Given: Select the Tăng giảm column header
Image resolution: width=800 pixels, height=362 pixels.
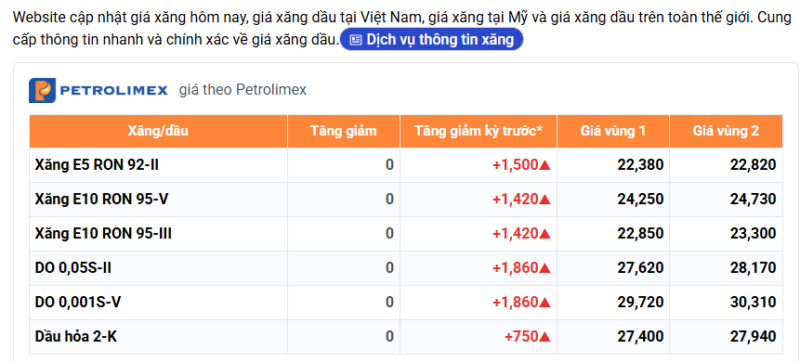Looking at the screenshot, I should point(343,132).
